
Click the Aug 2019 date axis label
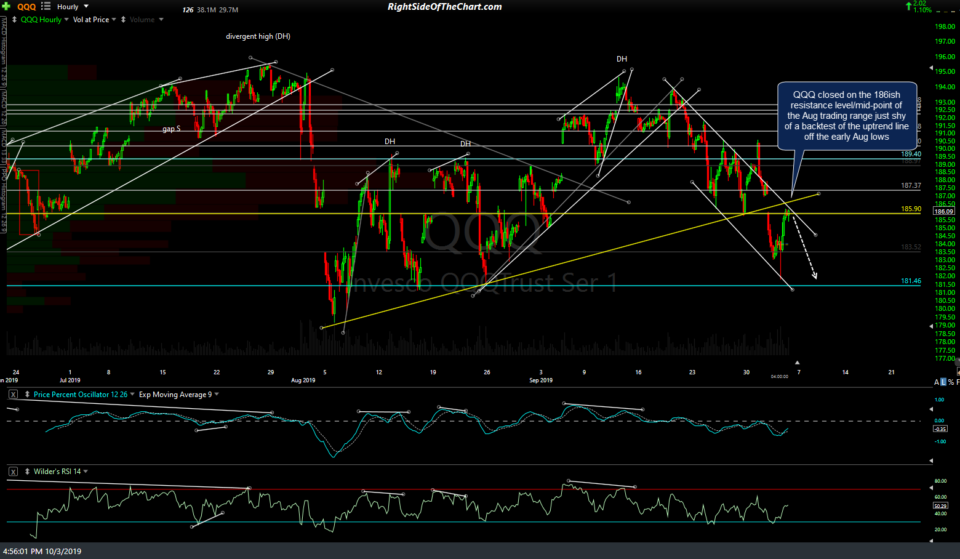[x=303, y=380]
